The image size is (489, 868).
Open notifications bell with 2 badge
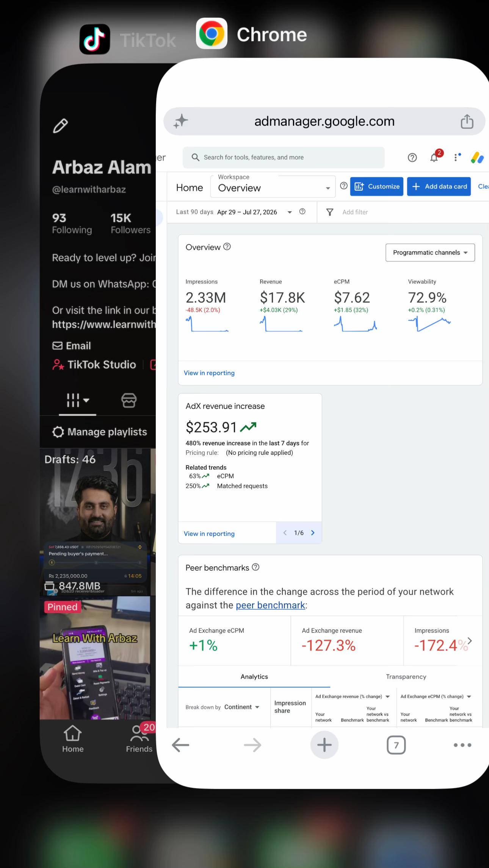435,157
